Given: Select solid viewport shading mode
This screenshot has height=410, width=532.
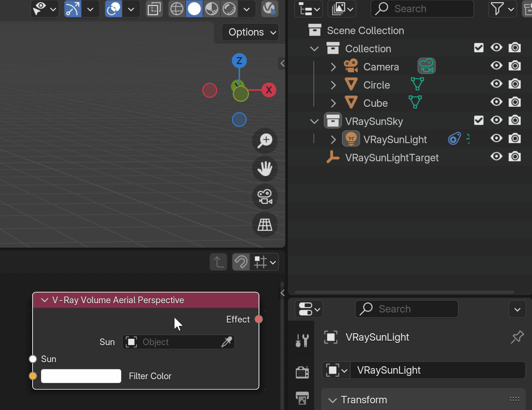Looking at the screenshot, I should click(x=194, y=9).
